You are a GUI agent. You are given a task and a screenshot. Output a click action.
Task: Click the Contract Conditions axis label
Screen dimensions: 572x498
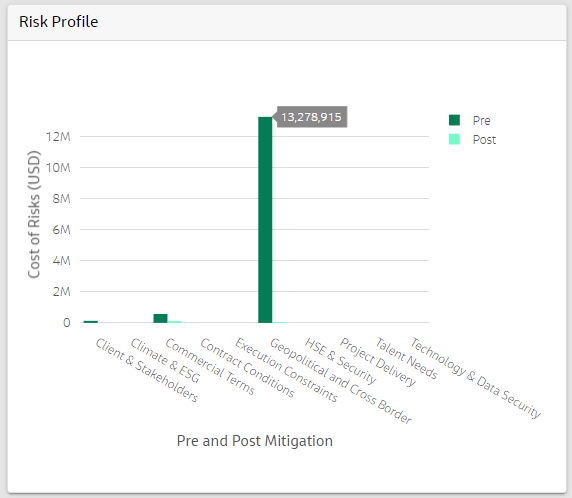click(247, 367)
